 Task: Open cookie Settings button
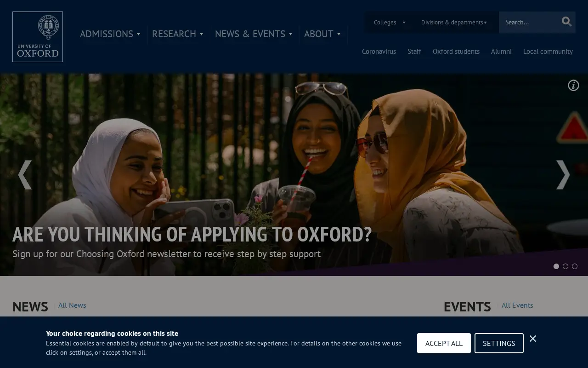point(499,343)
